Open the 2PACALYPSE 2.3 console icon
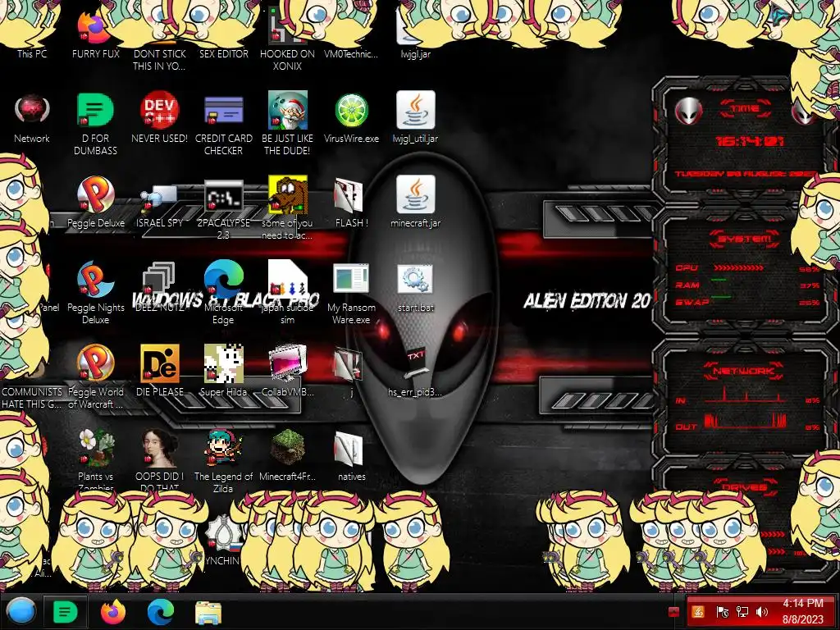 [x=223, y=209]
